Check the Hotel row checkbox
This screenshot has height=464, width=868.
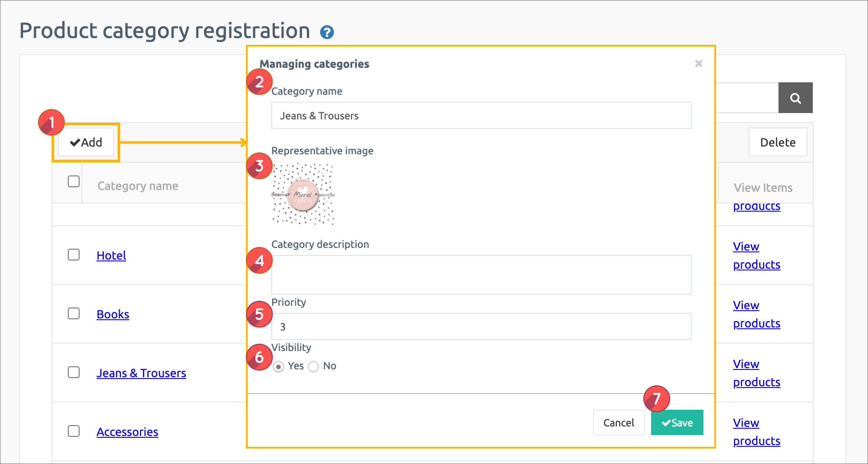coord(74,255)
